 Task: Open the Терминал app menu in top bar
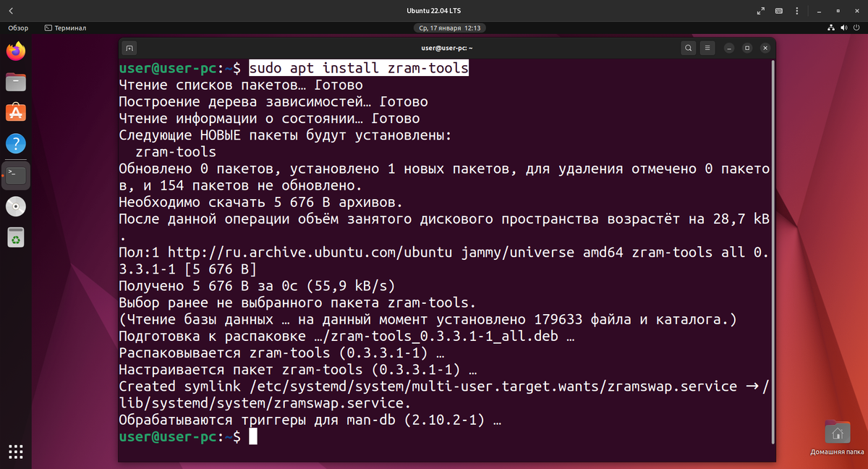pos(65,28)
